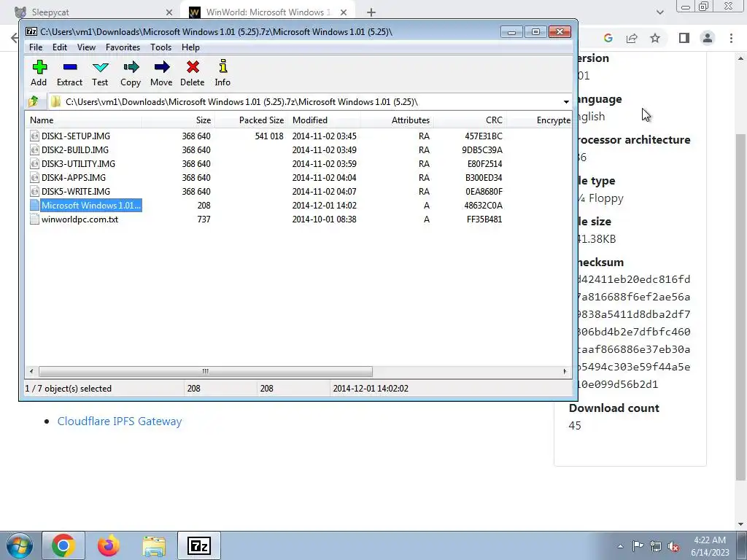
Task: Open Chrome tab search chevron
Action: point(659,12)
